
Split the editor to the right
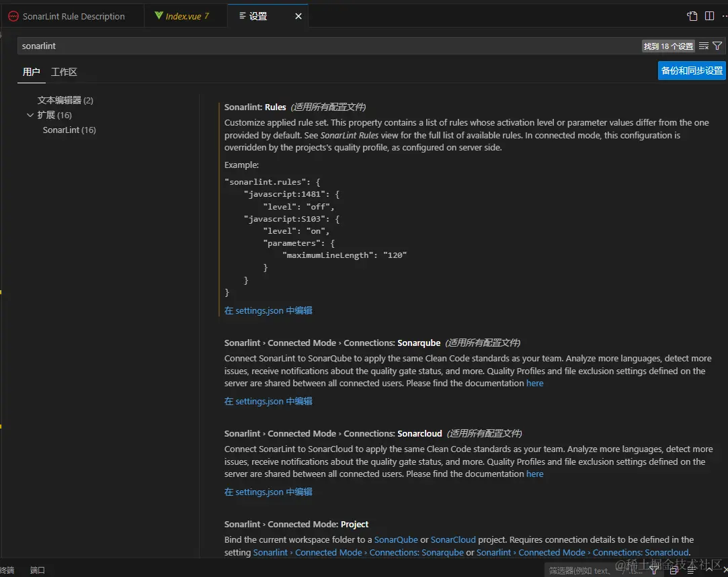(709, 16)
